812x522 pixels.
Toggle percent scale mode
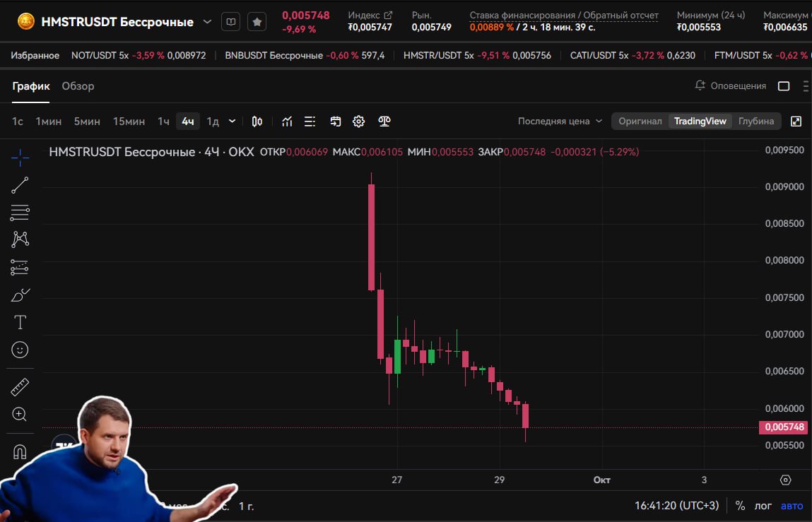740,506
